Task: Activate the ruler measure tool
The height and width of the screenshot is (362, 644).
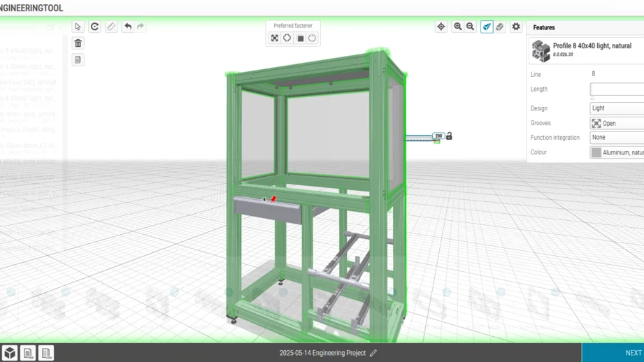Action: click(x=111, y=27)
